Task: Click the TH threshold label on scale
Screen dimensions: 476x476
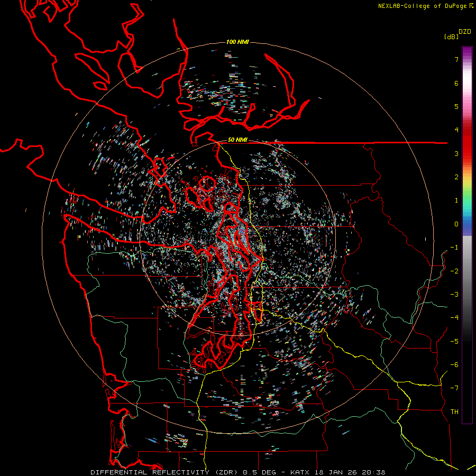Action: [x=454, y=412]
